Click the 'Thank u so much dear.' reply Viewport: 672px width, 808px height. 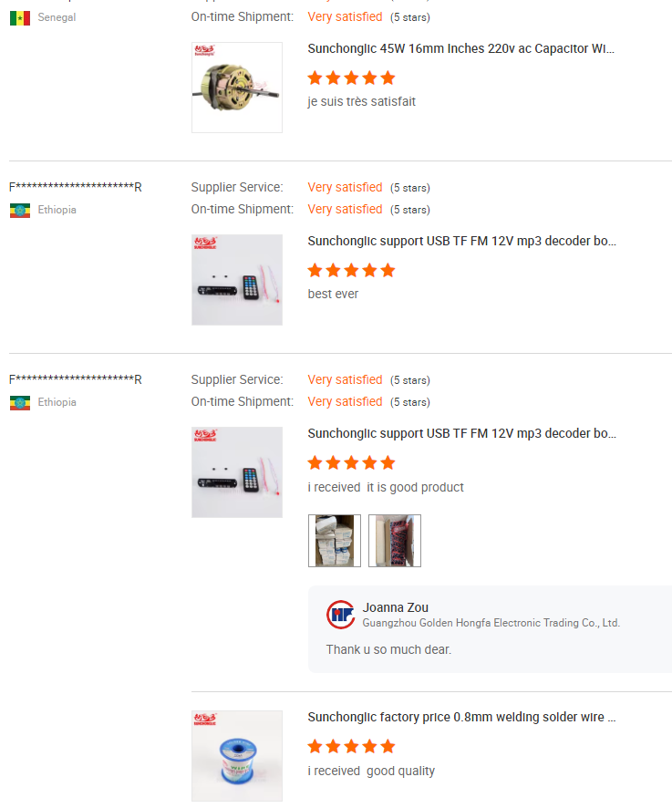click(388, 650)
